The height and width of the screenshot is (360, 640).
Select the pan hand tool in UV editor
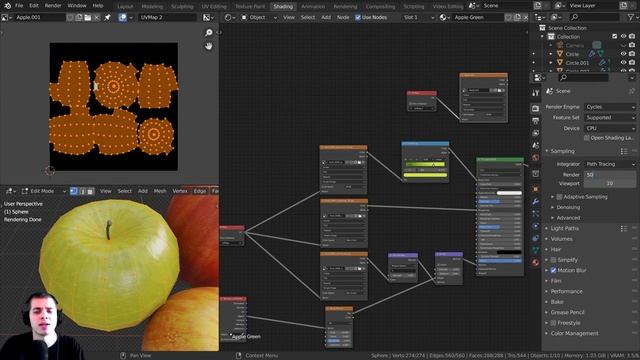(x=209, y=46)
